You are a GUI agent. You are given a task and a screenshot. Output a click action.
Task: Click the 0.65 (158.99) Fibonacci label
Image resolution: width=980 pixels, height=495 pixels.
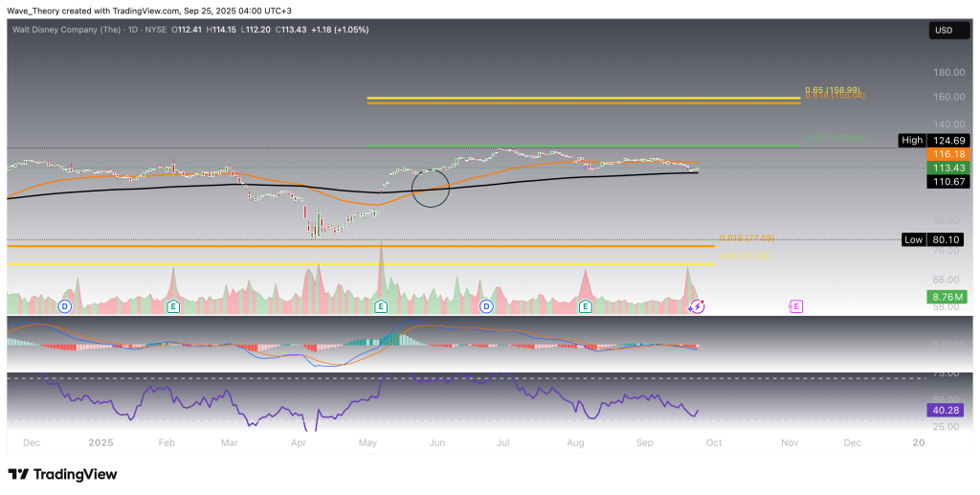(x=834, y=90)
